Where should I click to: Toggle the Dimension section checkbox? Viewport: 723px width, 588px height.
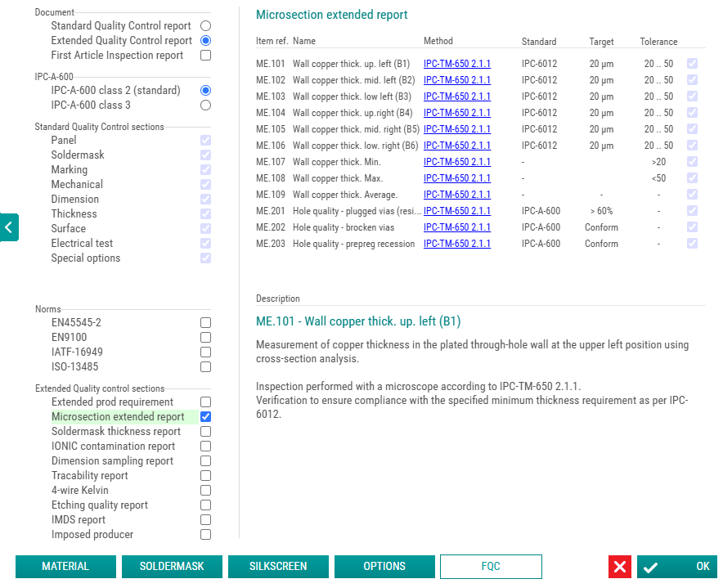click(x=205, y=200)
